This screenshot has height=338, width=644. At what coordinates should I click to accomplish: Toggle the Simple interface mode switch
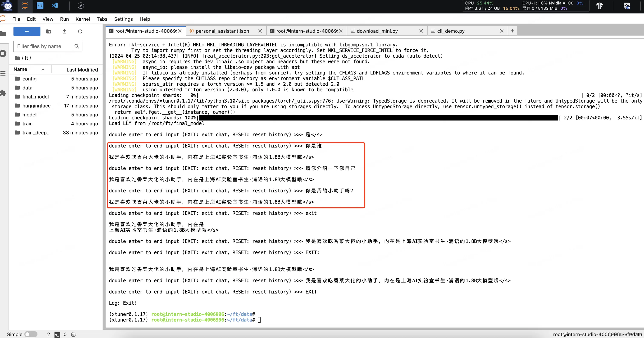31,334
